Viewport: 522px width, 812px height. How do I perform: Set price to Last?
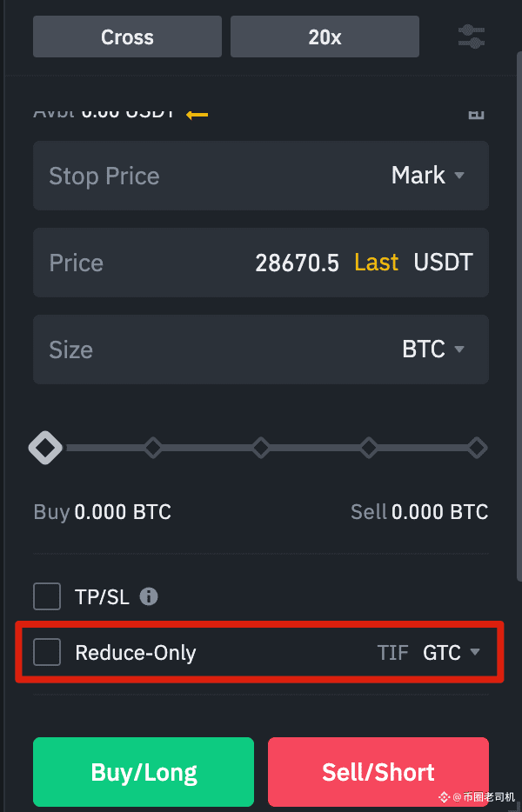tap(377, 262)
